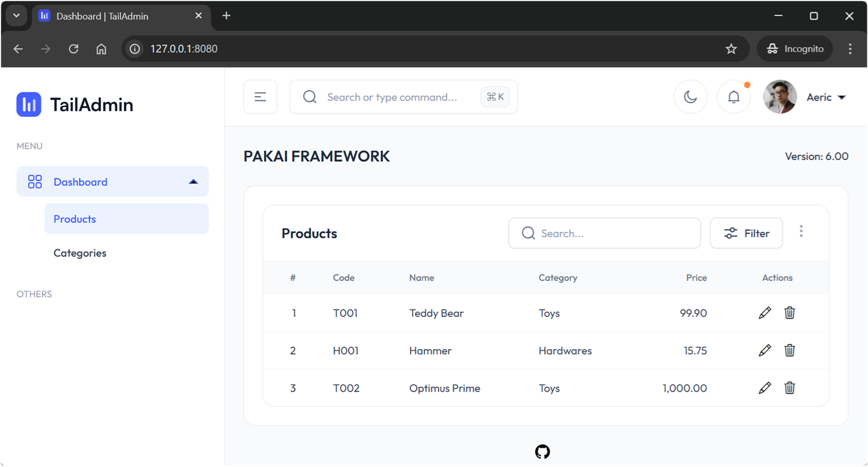Open the browser tab search dropdown
The width and height of the screenshot is (868, 467).
[16, 16]
